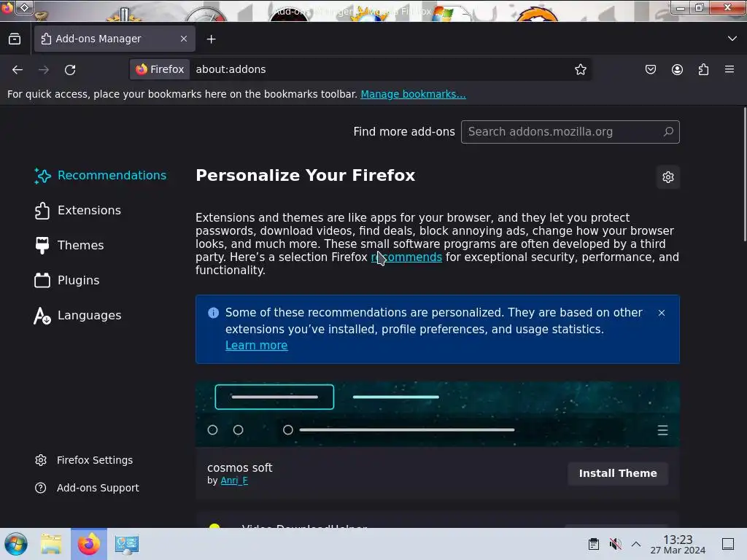Click the Firefox taskbar icon
Screen dimensions: 747x560
(x=89, y=544)
